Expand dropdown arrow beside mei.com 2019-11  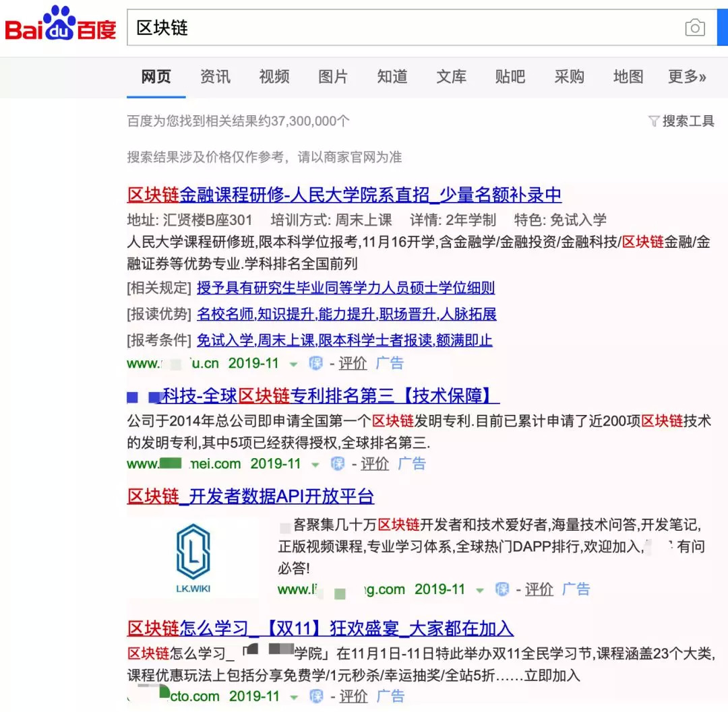(315, 465)
